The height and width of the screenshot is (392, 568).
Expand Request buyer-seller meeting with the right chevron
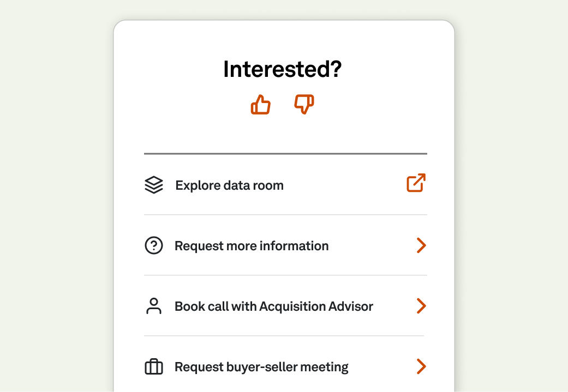click(x=421, y=366)
